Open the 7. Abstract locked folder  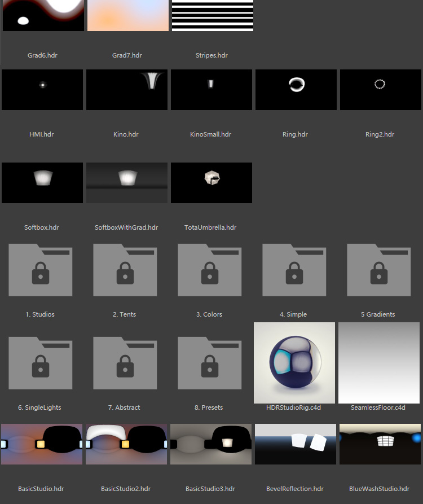[125, 363]
